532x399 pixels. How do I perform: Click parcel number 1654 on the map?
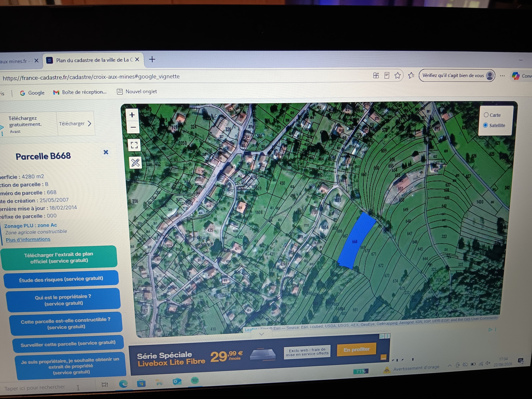tap(325, 227)
